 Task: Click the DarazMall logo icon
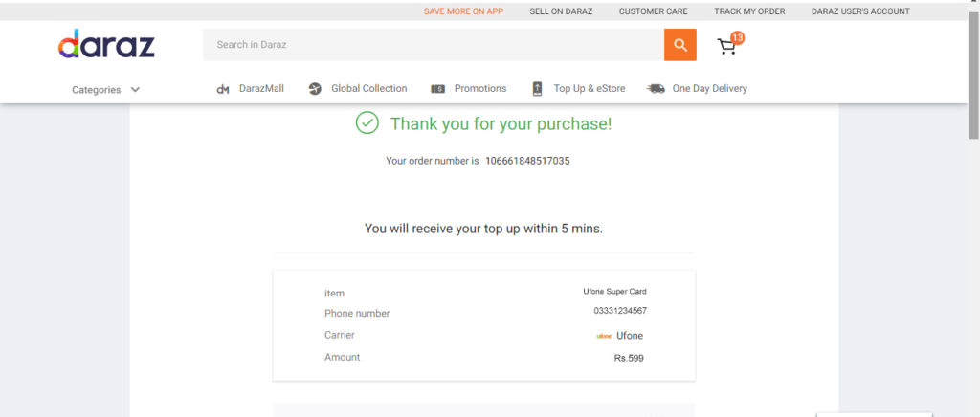click(223, 89)
